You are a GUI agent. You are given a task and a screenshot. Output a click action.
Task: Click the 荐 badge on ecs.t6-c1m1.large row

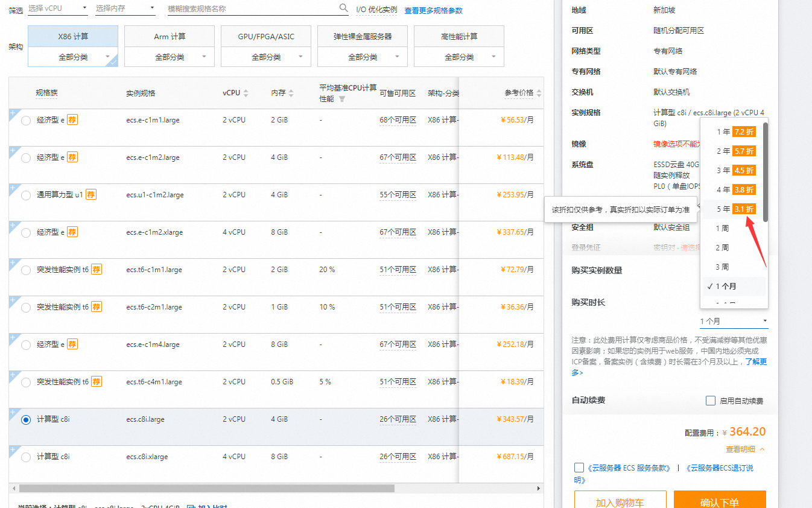97,270
